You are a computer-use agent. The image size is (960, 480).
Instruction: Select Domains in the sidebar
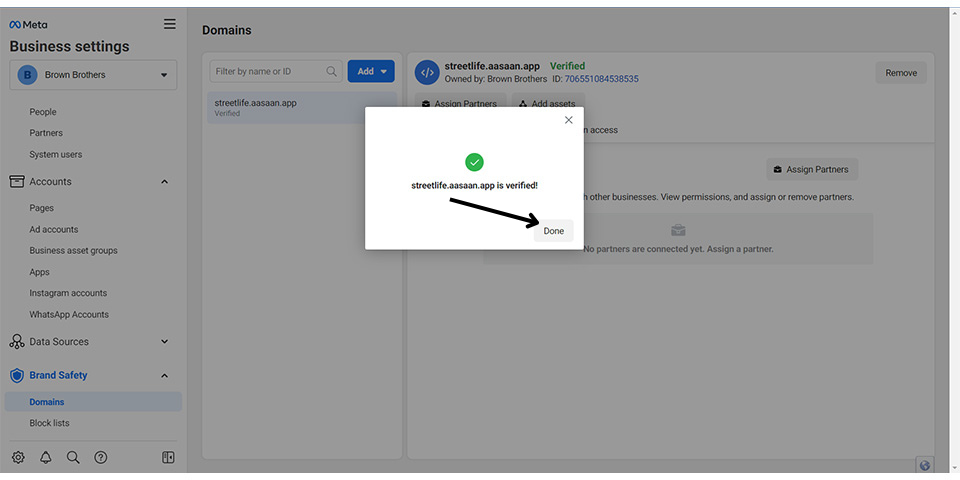tap(93, 402)
